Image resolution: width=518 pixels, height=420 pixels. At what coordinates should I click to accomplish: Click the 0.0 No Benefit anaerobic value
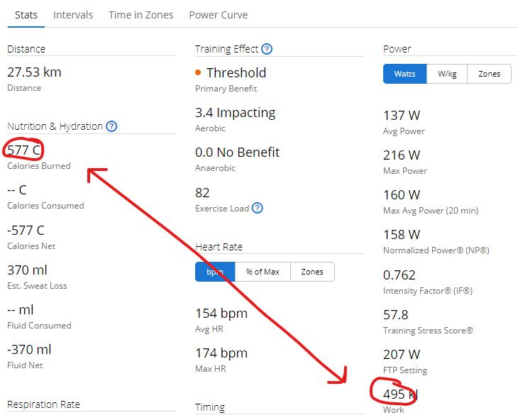238,153
